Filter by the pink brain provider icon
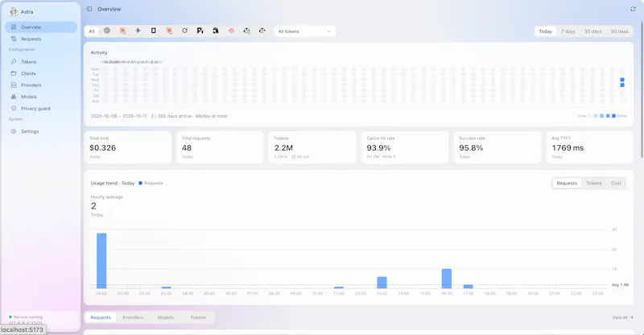 tap(231, 31)
